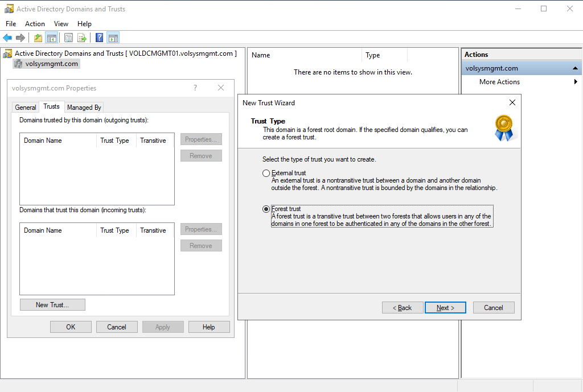Select the External trust radio option
This screenshot has width=583, height=392.
coord(266,173)
